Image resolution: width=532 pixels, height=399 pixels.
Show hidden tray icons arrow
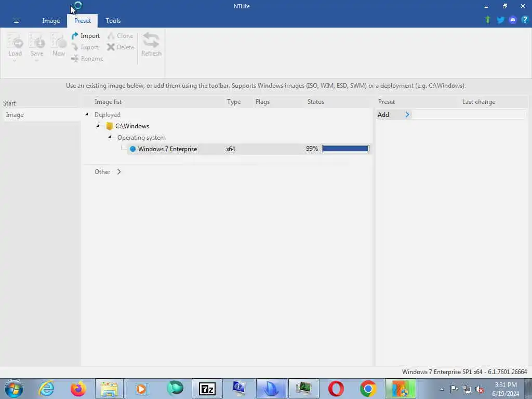(442, 389)
